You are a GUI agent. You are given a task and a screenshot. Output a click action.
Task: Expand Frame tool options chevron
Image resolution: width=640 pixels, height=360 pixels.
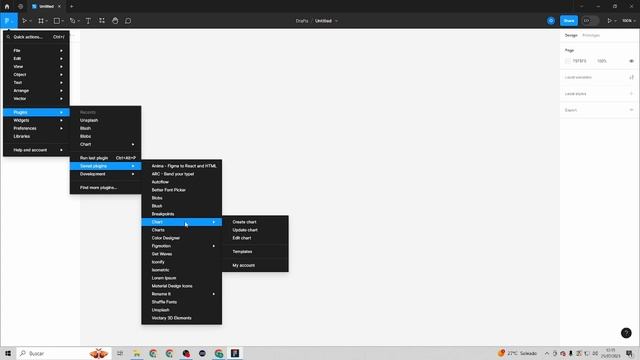click(x=47, y=21)
